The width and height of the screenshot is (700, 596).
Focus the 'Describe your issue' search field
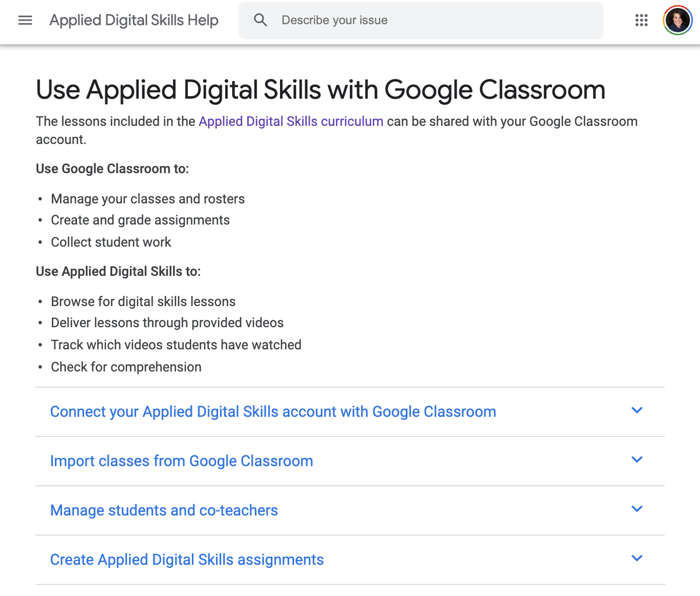(421, 20)
